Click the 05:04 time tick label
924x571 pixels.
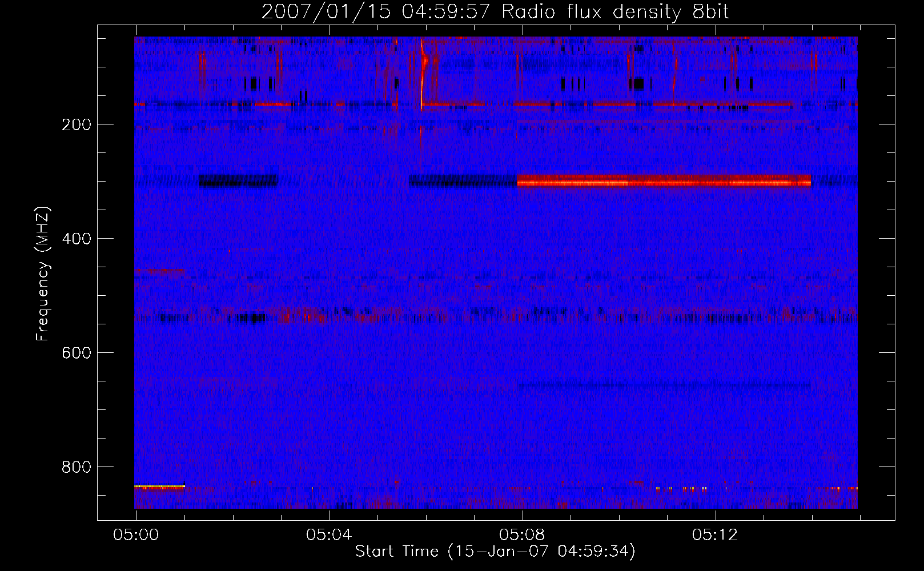coord(329,535)
